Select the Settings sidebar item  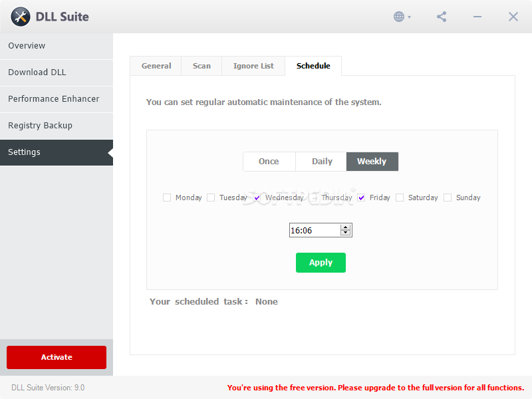[57, 152]
